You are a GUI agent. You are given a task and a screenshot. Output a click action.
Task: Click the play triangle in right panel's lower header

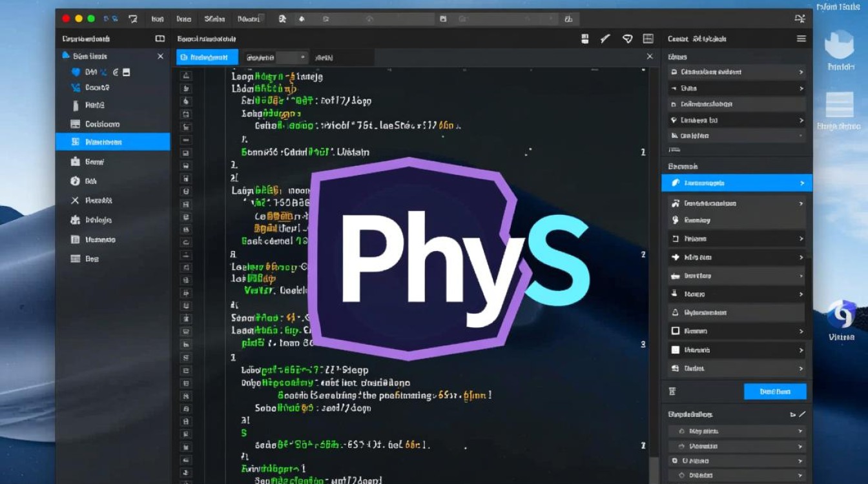click(x=793, y=414)
